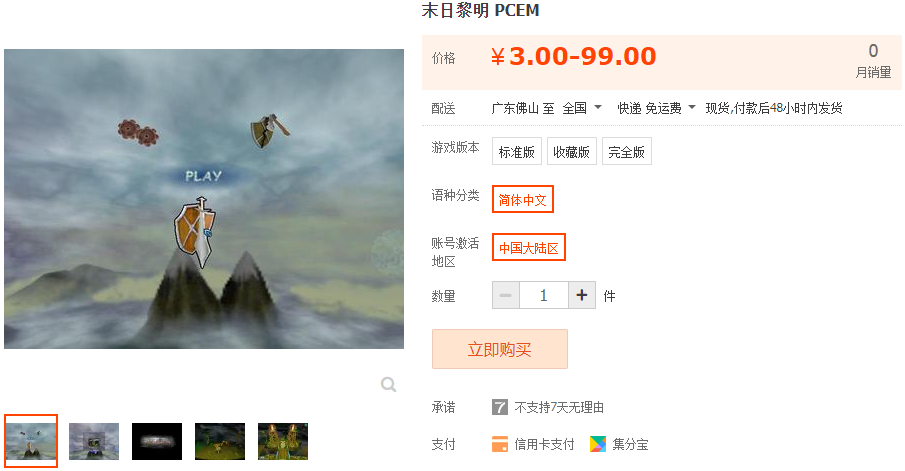Expand the 快递 免运费 shipping dropdown
The height and width of the screenshot is (471, 905).
coord(656,108)
